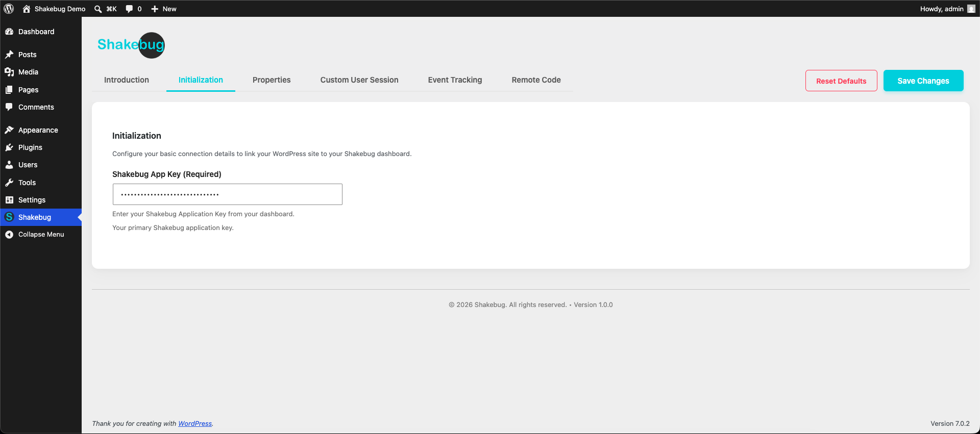Open the Shakebug Demo home icon
980x434 pixels.
pos(27,9)
